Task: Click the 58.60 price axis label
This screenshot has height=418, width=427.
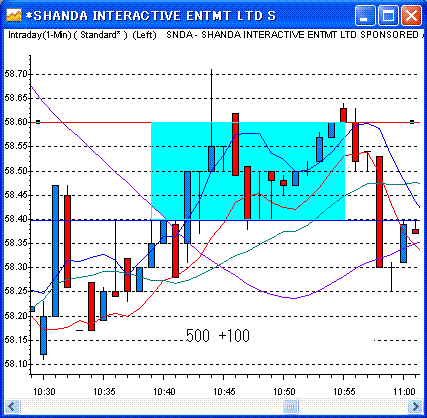Action: pyautogui.click(x=16, y=122)
